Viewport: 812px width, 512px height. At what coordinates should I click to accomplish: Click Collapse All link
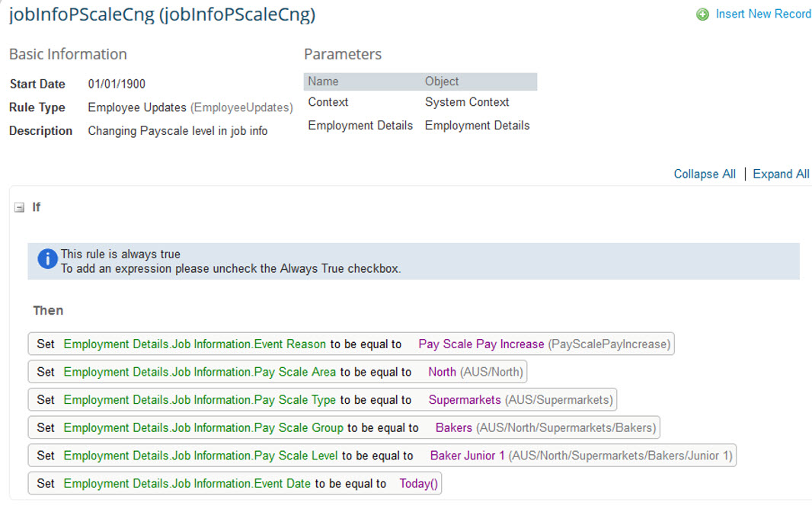(x=705, y=174)
